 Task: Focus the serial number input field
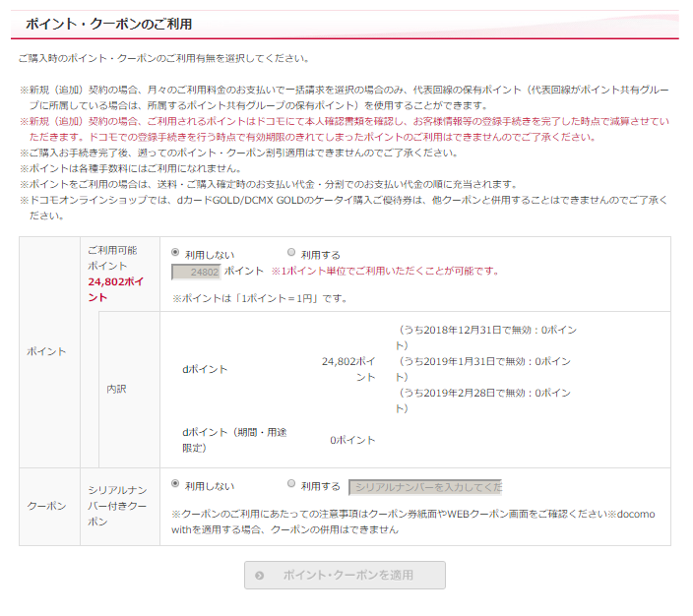click(425, 486)
